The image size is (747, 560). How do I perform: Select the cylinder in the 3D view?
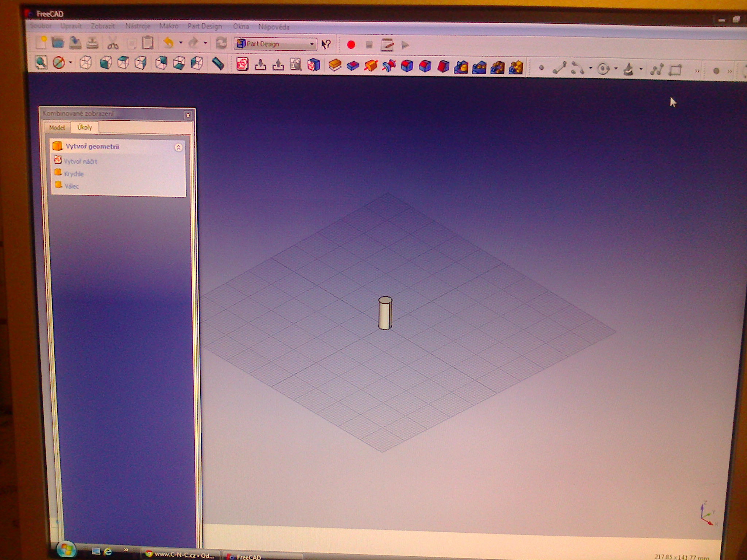(x=385, y=314)
